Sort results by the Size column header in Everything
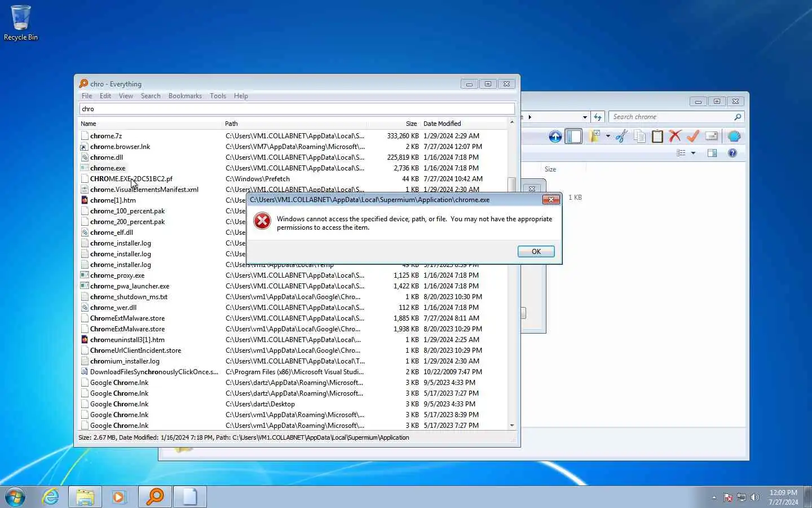Image resolution: width=812 pixels, height=508 pixels. (393, 124)
